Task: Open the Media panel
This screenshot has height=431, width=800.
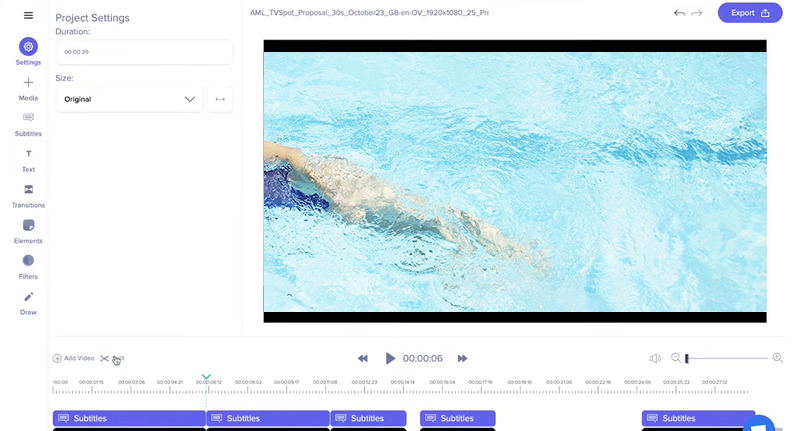Action: pyautogui.click(x=28, y=89)
